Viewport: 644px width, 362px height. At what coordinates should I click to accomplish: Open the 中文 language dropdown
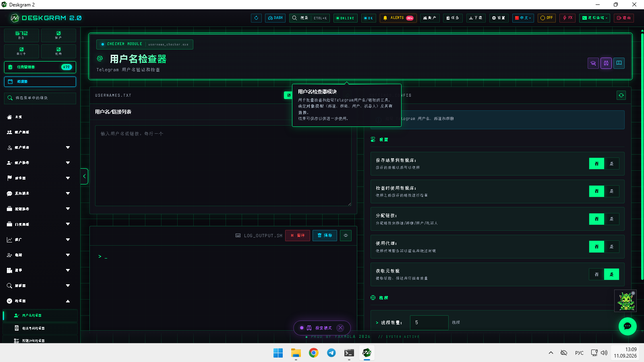tap(523, 18)
